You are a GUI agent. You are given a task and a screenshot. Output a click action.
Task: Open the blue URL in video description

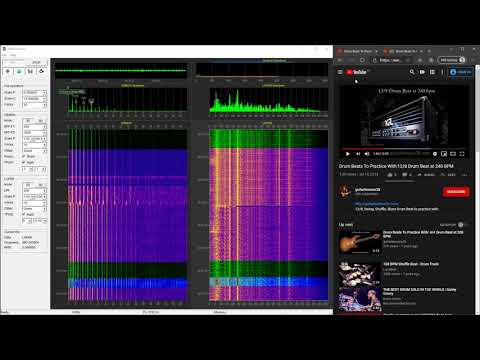[377, 203]
